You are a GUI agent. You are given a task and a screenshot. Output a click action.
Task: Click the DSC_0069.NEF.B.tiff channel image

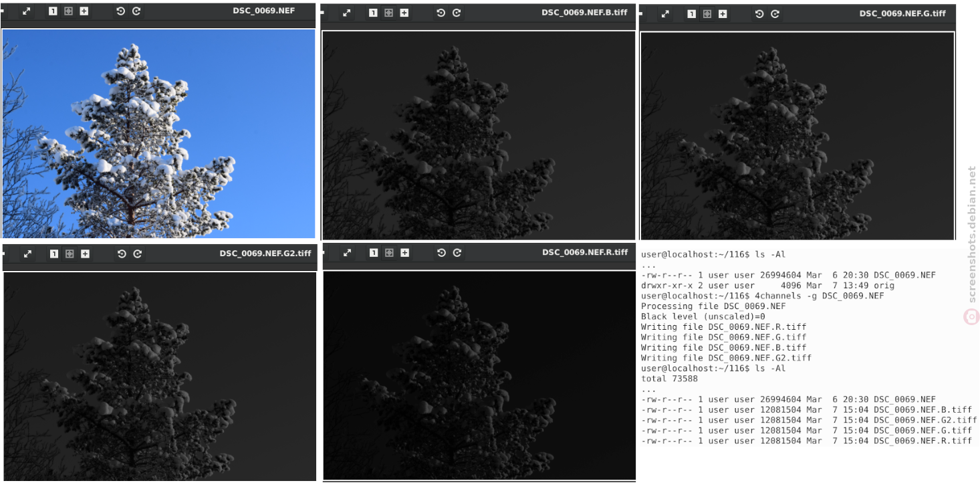tap(479, 135)
